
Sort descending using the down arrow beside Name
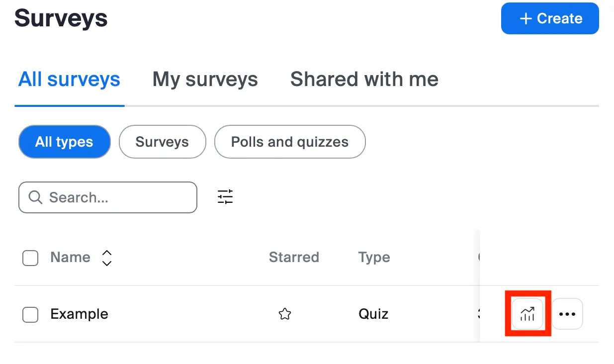[x=107, y=263]
